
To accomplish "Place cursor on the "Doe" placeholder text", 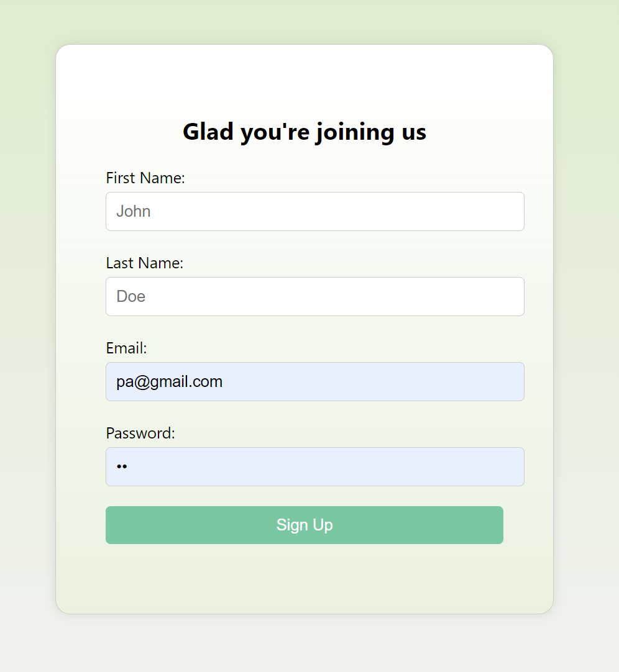I will [x=131, y=296].
